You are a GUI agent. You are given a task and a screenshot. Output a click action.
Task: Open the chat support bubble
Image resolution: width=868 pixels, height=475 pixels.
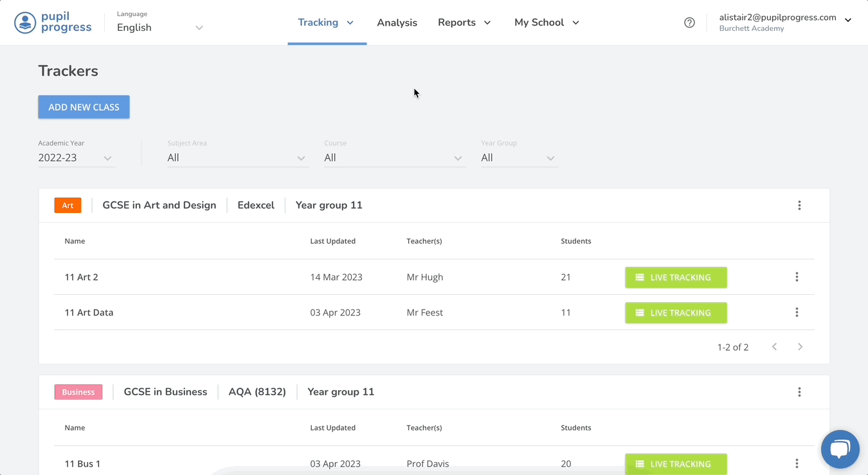coord(840,449)
